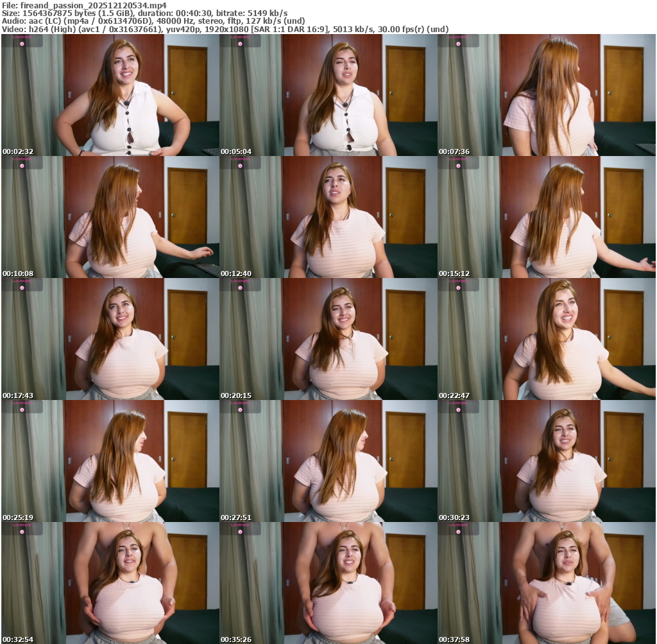Click the last thumbnail at 00:37:58
This screenshot has width=657, height=644.
547,583
